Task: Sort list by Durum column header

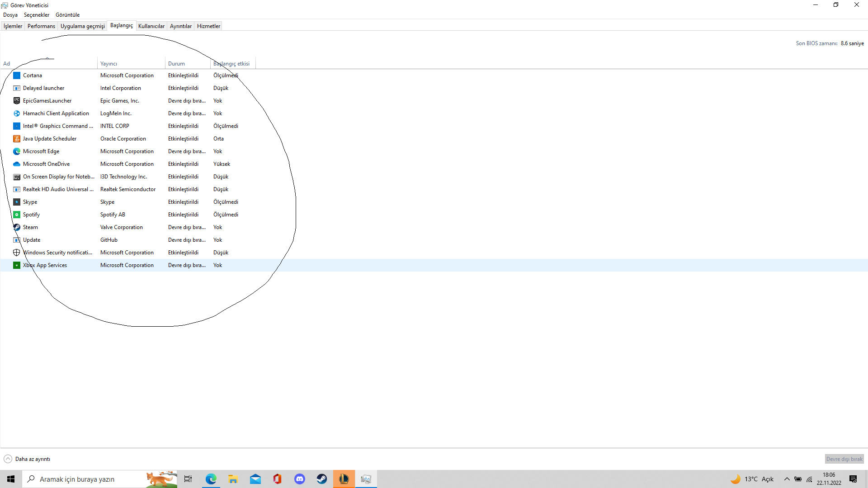Action: point(176,64)
